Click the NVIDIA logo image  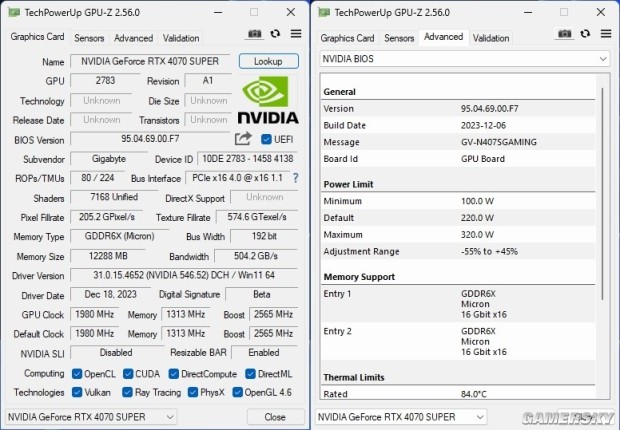click(268, 100)
